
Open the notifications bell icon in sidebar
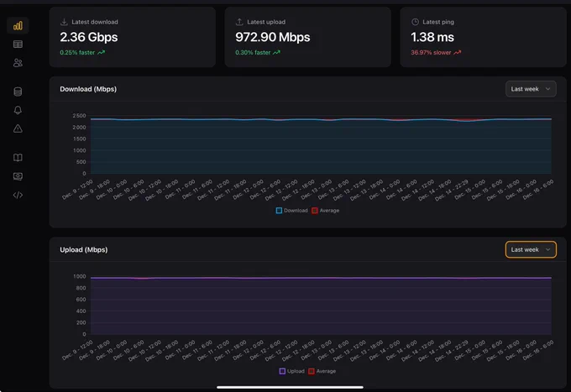[18, 110]
